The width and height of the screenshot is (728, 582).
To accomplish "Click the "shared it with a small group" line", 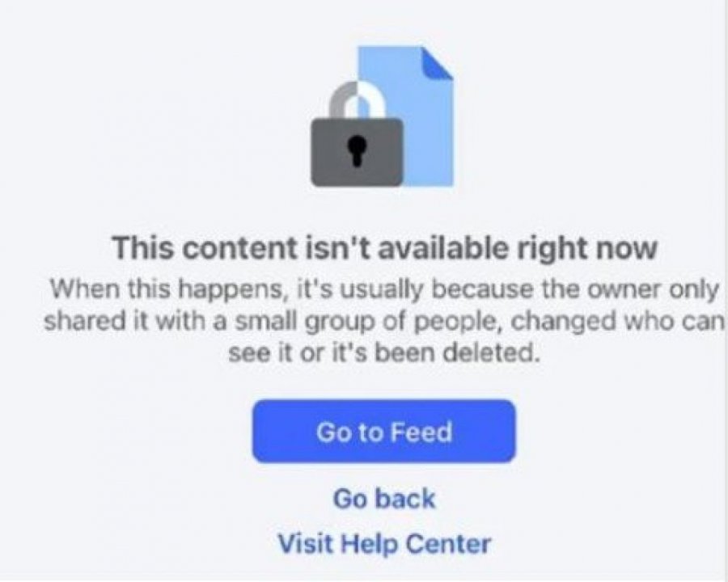I will [x=384, y=321].
